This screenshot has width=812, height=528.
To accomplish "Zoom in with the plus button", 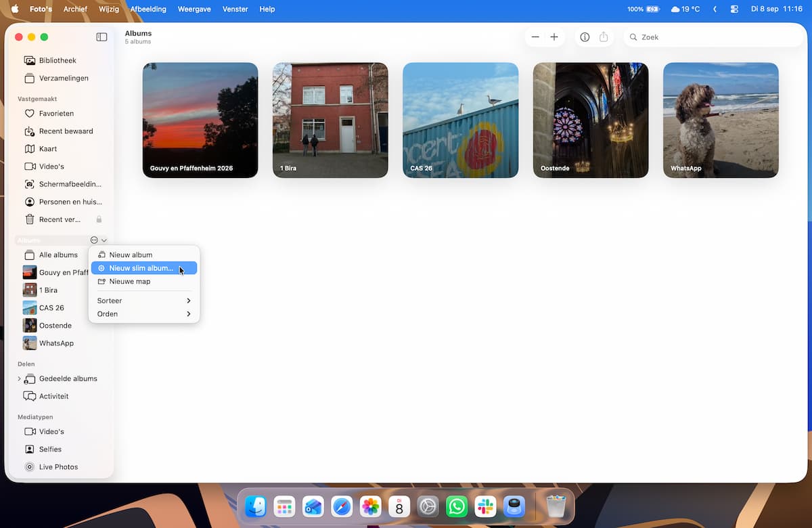I will [x=554, y=37].
